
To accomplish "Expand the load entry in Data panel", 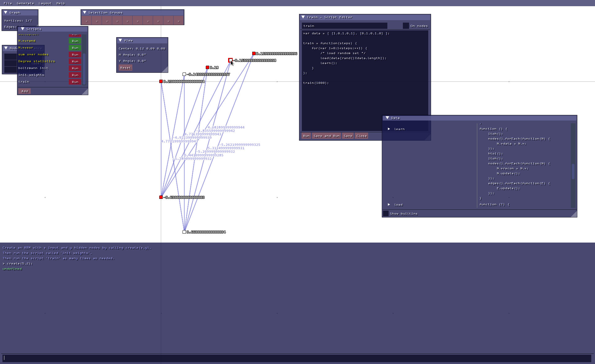I will pos(389,205).
